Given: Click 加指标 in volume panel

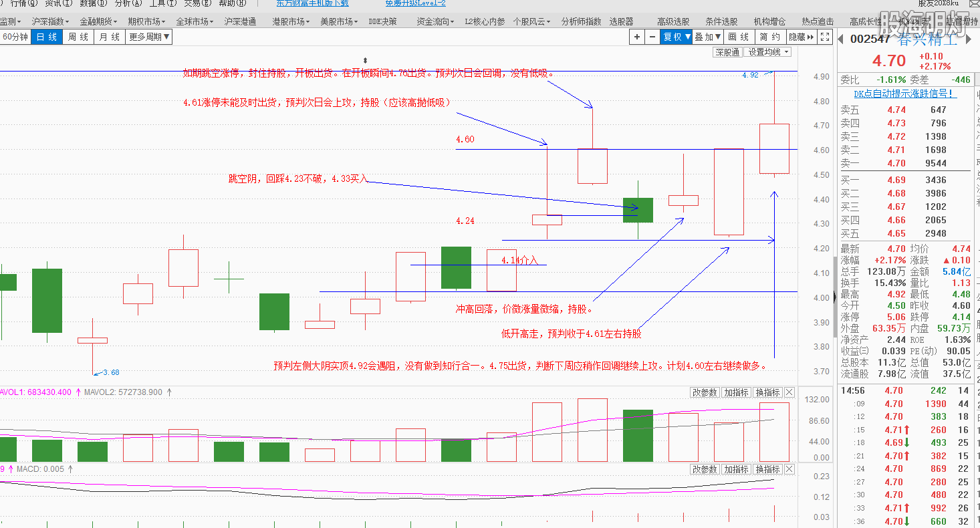Looking at the screenshot, I should pos(736,392).
